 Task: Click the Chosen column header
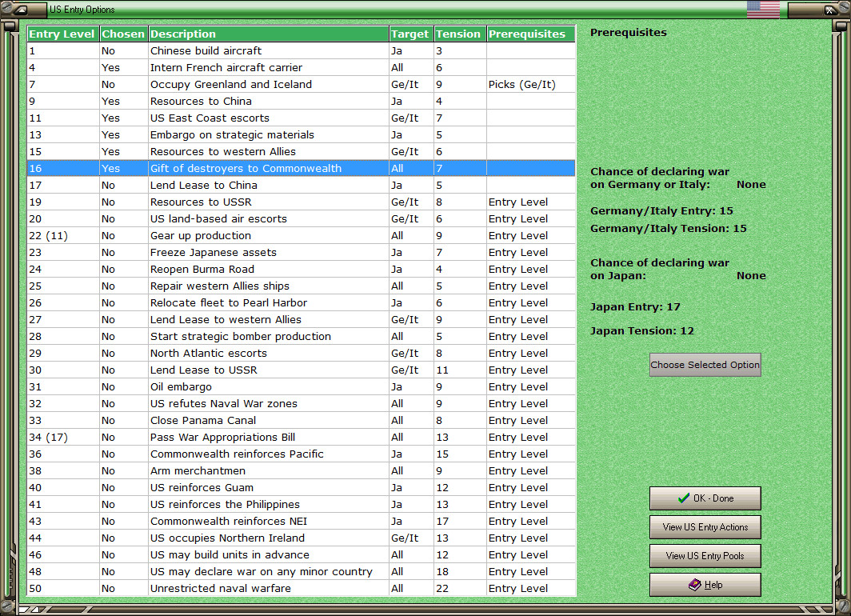tap(124, 34)
